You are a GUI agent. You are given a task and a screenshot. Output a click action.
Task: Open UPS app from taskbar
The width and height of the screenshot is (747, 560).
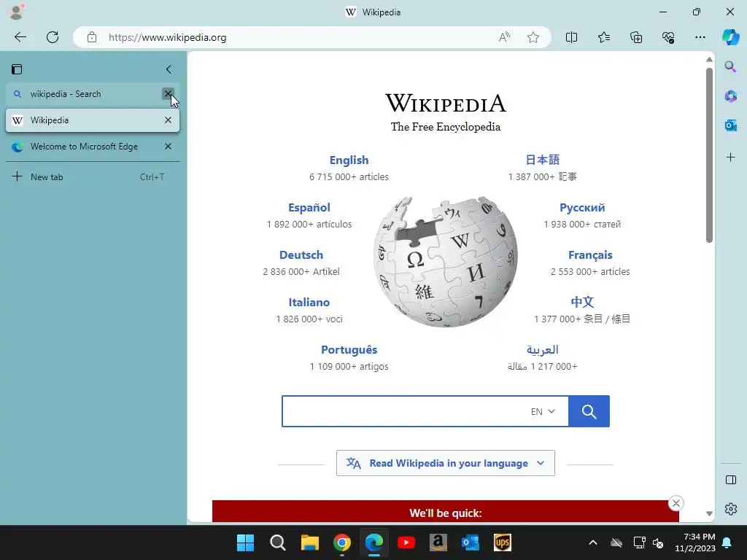tap(502, 542)
